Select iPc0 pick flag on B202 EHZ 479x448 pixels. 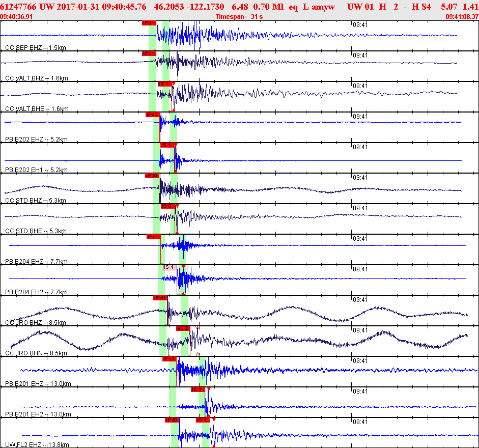[x=152, y=115]
